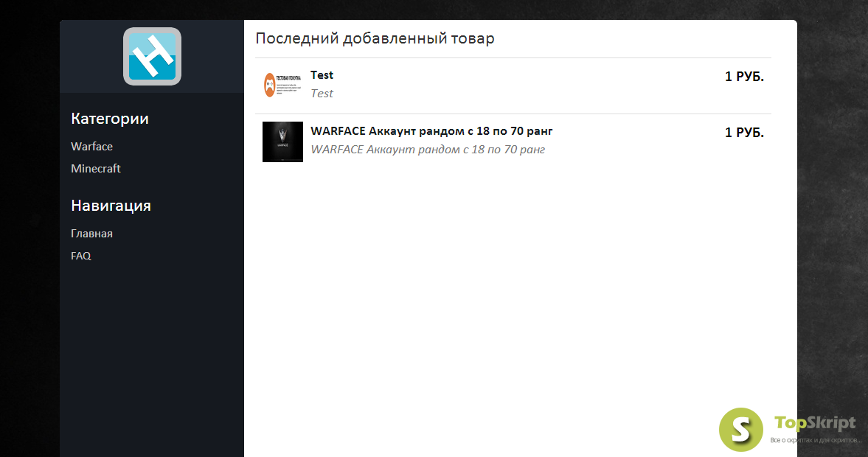Open the black WARFACE product thumbnail
868x457 pixels.
[x=282, y=142]
